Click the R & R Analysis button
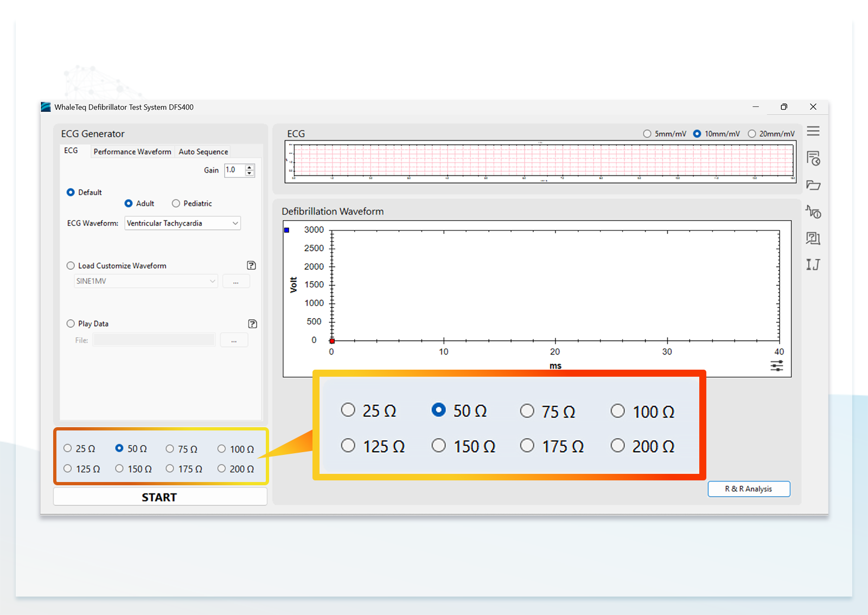The height and width of the screenshot is (615, 868). point(749,489)
